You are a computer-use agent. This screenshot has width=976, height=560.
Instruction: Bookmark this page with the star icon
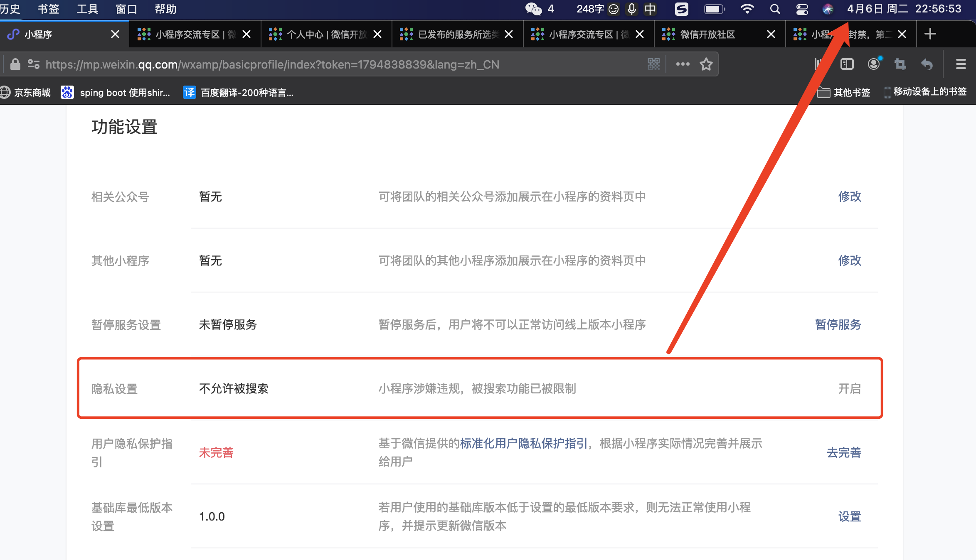(x=706, y=64)
